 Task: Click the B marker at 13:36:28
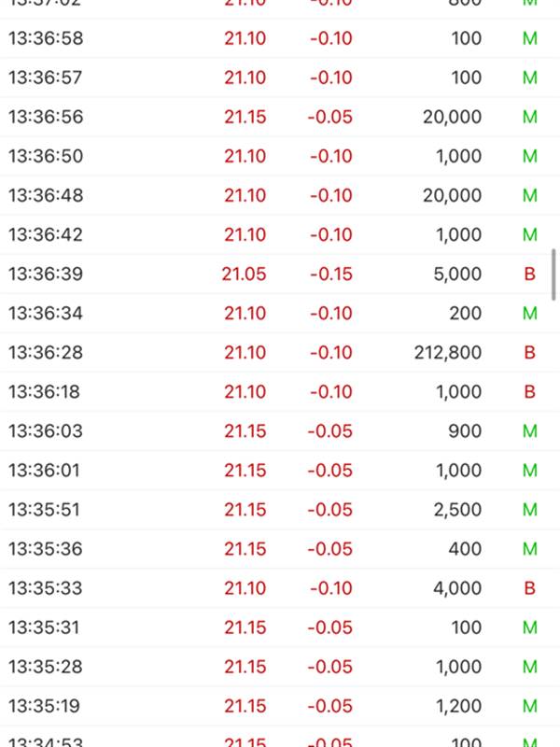(529, 353)
